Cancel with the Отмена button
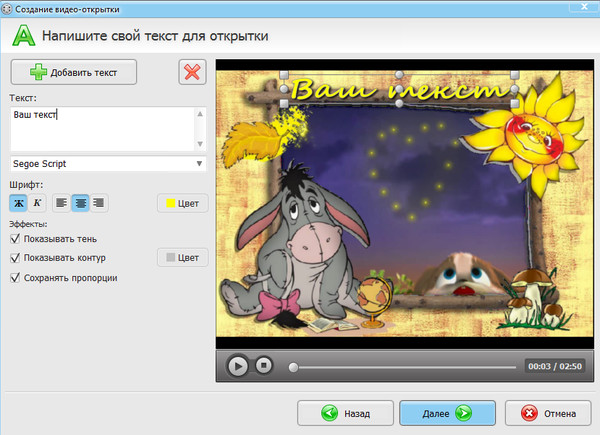600x435 pixels. [x=548, y=413]
